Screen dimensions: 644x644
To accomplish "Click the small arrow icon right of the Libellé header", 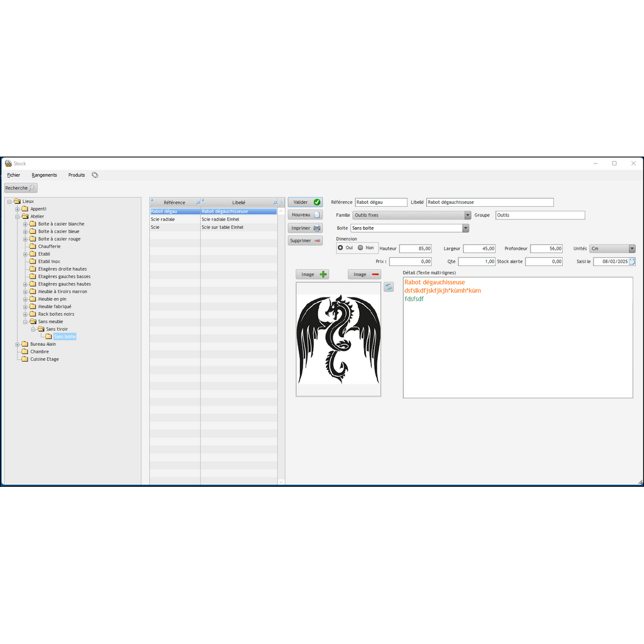I will [281, 203].
